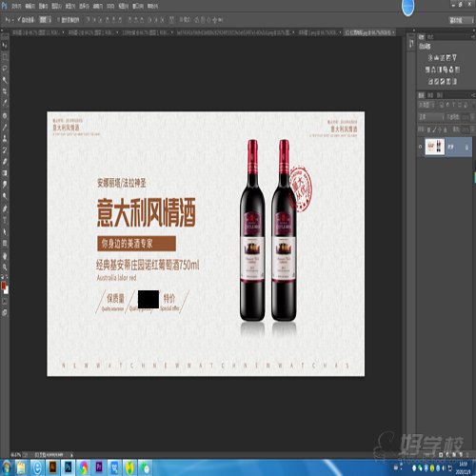Select the Path Selection tool

5,231
